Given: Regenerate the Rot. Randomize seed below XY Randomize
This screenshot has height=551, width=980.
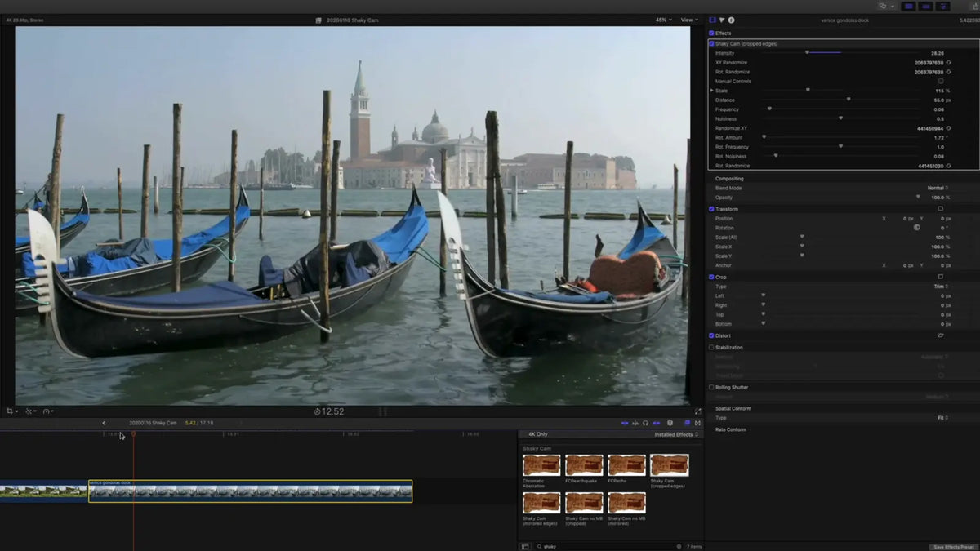Looking at the screenshot, I should [x=949, y=72].
